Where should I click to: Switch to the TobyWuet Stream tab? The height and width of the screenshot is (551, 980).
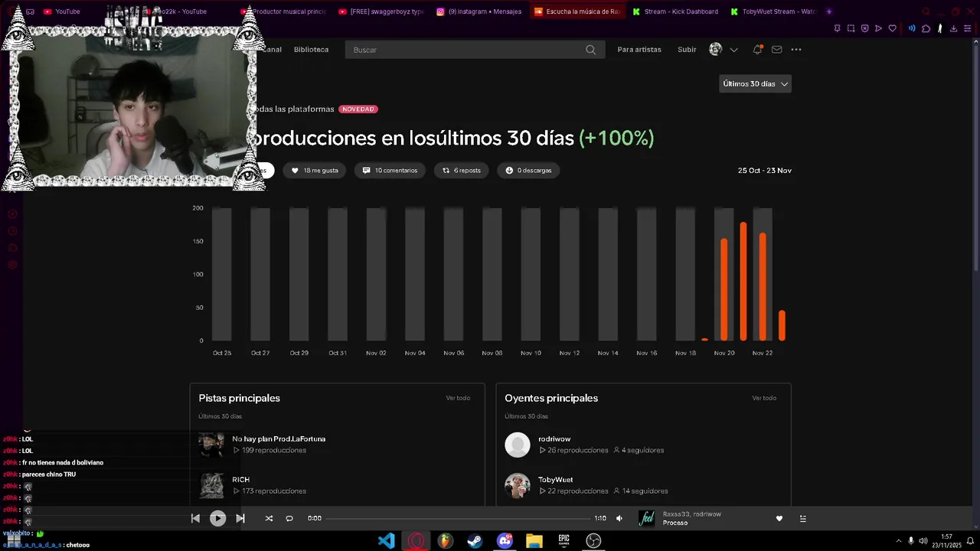pos(773,11)
